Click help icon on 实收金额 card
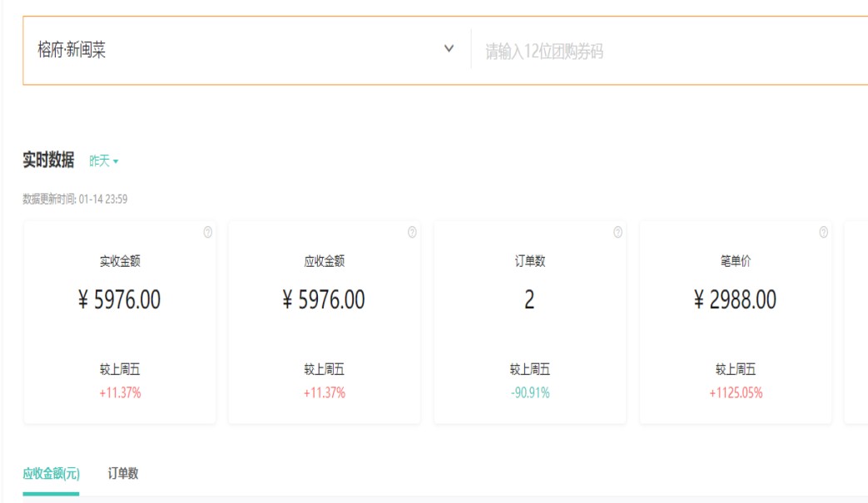868x503 pixels. [x=207, y=233]
